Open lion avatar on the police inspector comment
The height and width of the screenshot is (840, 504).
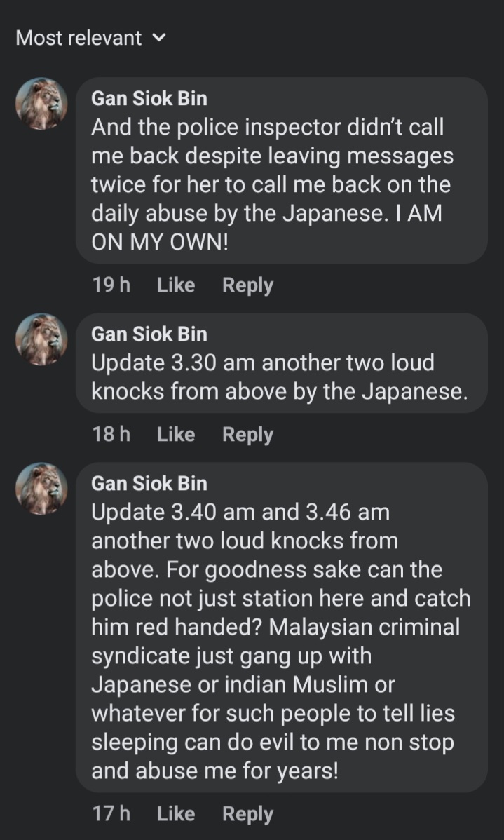tap(41, 104)
